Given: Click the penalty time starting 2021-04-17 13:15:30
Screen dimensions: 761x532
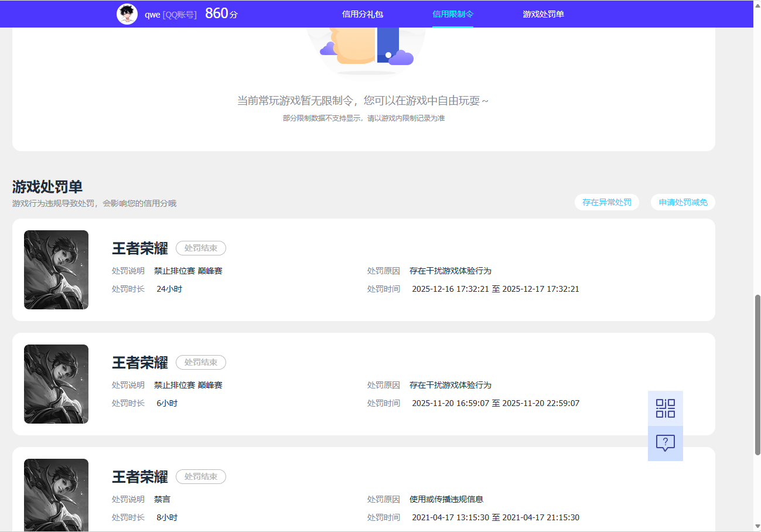Looking at the screenshot, I should point(496,517).
